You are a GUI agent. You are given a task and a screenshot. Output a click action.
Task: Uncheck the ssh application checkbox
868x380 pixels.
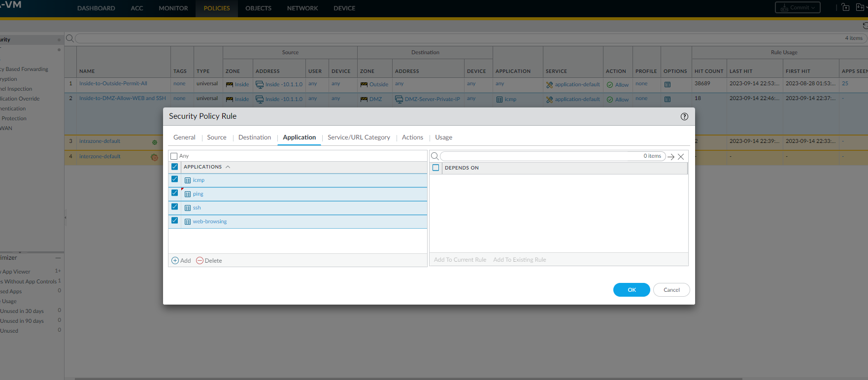pos(174,207)
